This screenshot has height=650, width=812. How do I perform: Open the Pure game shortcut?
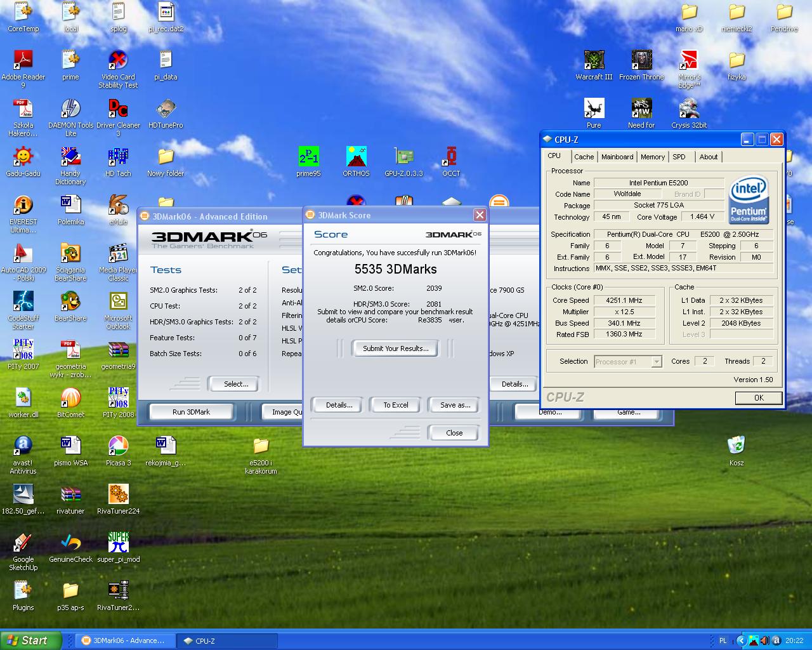pos(594,113)
